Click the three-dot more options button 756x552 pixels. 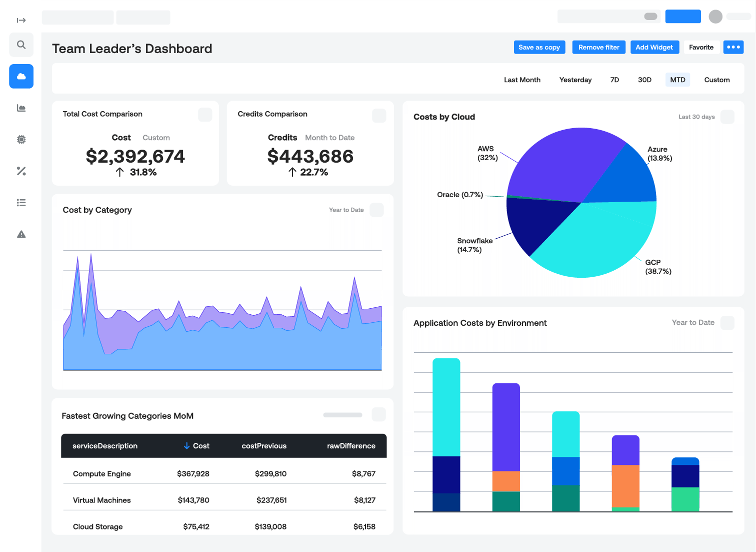[733, 47]
